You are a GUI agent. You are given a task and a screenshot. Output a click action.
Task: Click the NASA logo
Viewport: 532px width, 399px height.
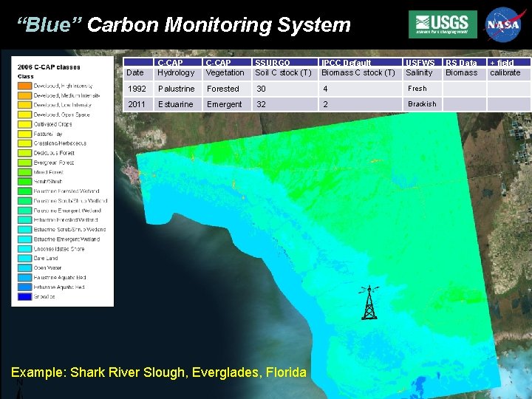point(503,24)
